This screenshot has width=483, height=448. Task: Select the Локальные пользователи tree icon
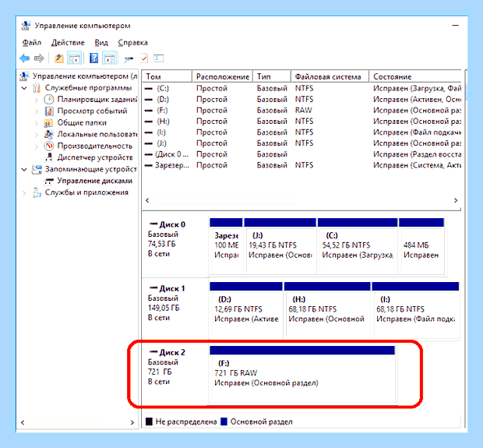(x=48, y=134)
